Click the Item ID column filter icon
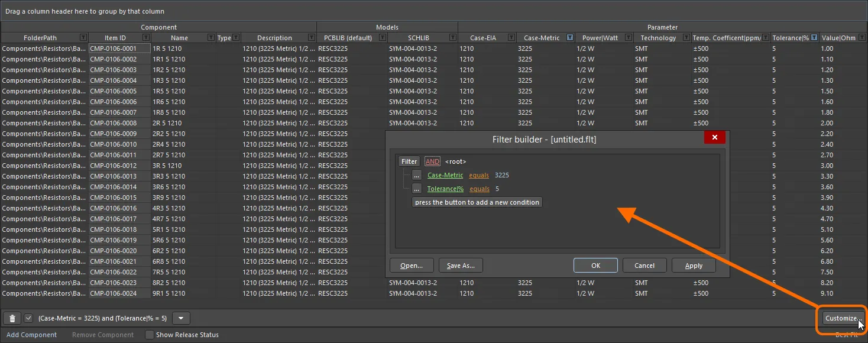Screen dimensions: 868x343 (x=147, y=38)
